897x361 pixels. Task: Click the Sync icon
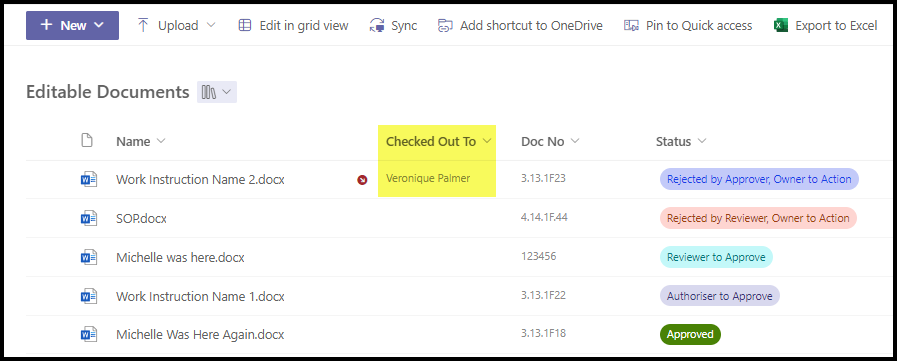(377, 25)
